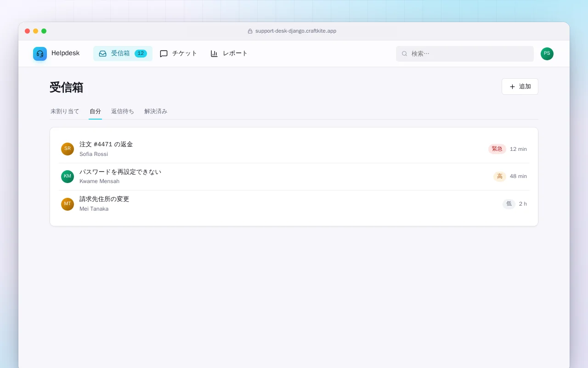Click the inbox tray icon in navigation
Viewport: 588px width, 368px height.
(102, 53)
